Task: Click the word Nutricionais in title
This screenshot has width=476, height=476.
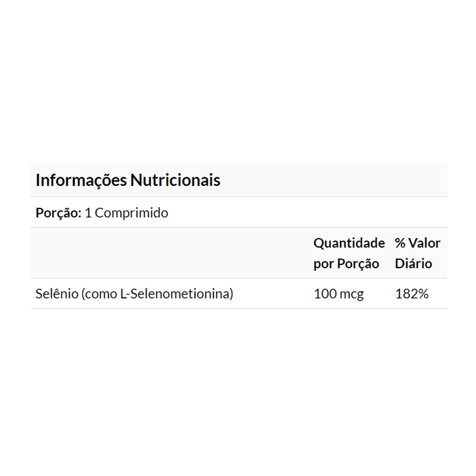Action: point(175,180)
